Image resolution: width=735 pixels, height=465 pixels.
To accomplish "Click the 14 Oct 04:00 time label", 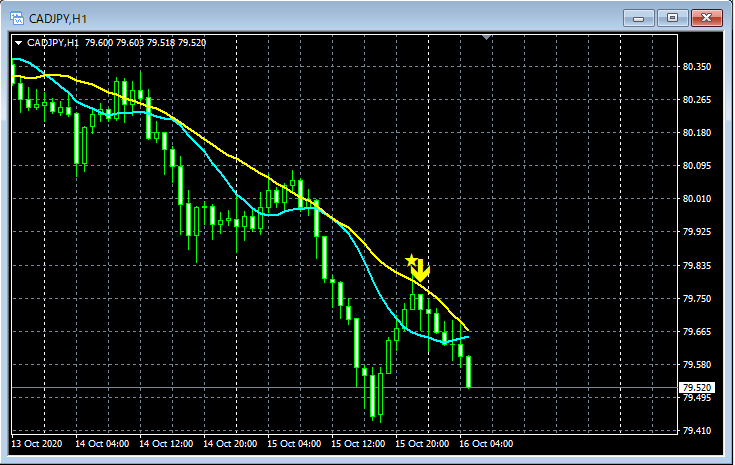I will pyautogui.click(x=102, y=443).
